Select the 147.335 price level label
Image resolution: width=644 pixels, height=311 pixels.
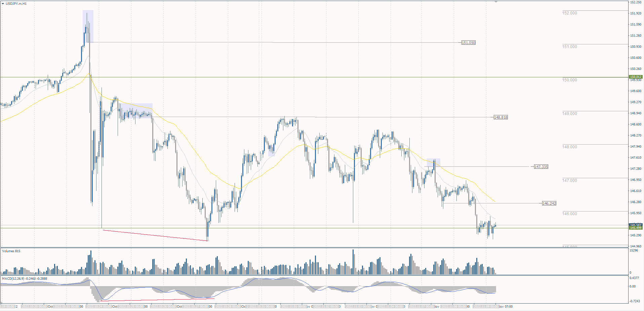point(541,167)
